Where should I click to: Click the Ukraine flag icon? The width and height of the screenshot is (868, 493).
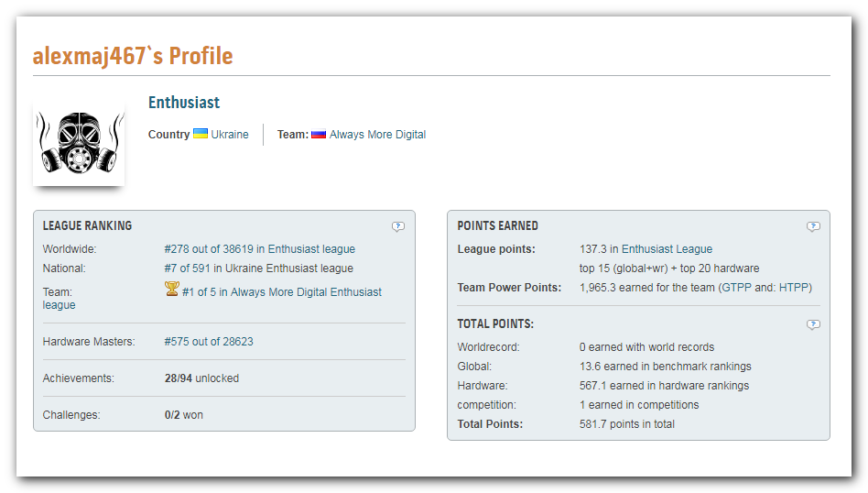pos(201,134)
